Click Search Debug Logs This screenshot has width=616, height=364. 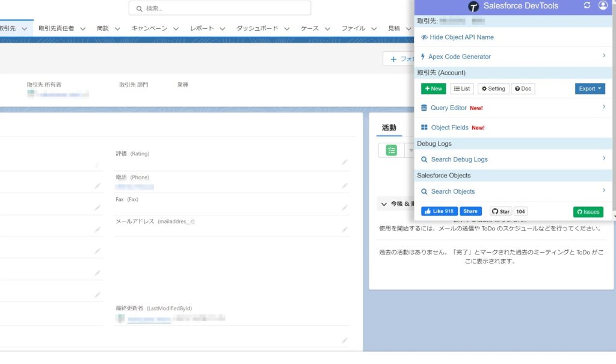click(x=459, y=159)
